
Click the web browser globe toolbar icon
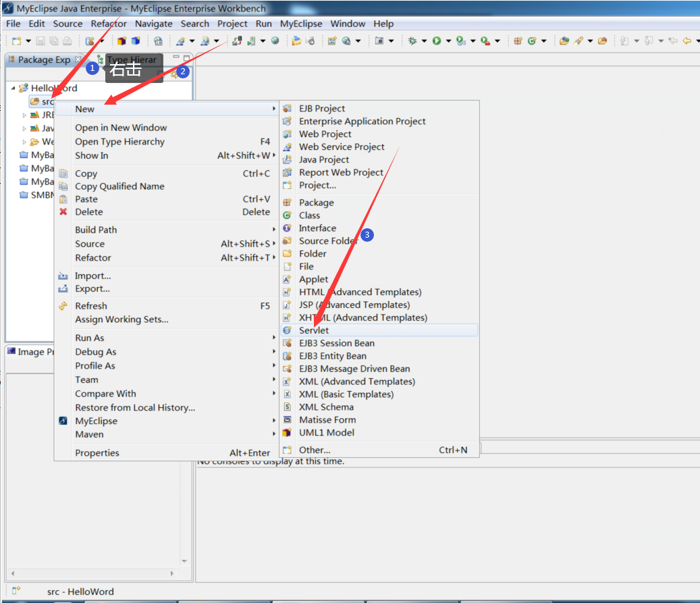point(275,41)
